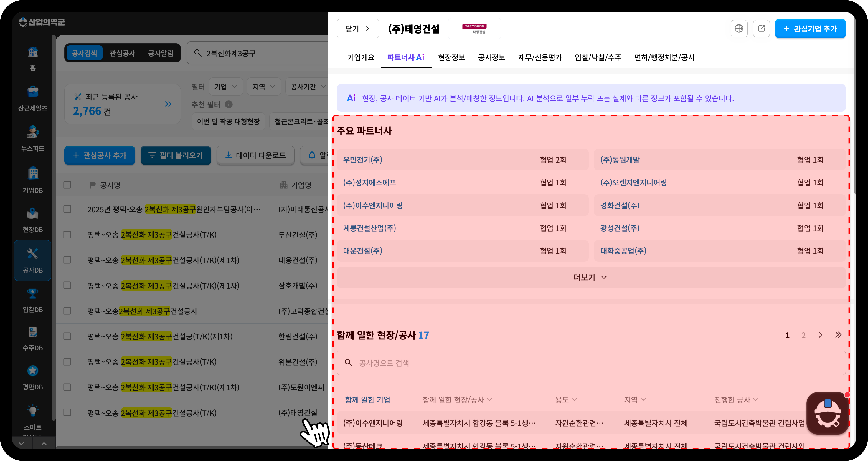
Task: Click the 데이터 다운로드 button
Action: click(255, 155)
